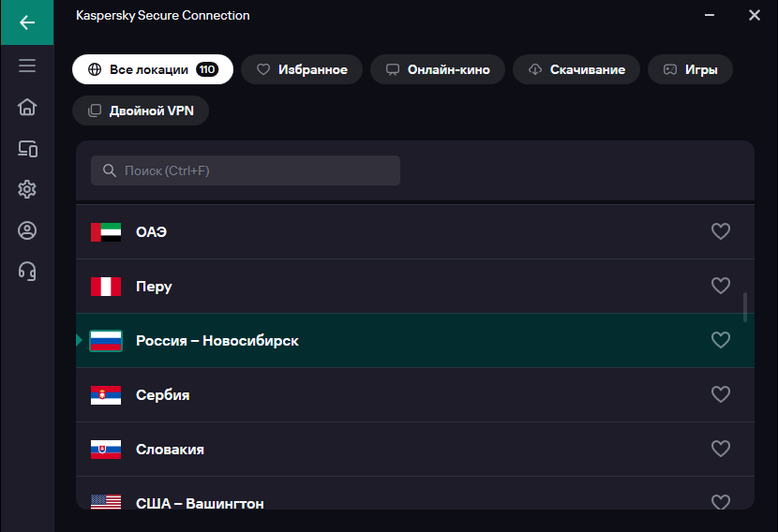Image resolution: width=778 pixels, height=532 pixels.
Task: Select the Словакия location
Action: pyautogui.click(x=415, y=450)
